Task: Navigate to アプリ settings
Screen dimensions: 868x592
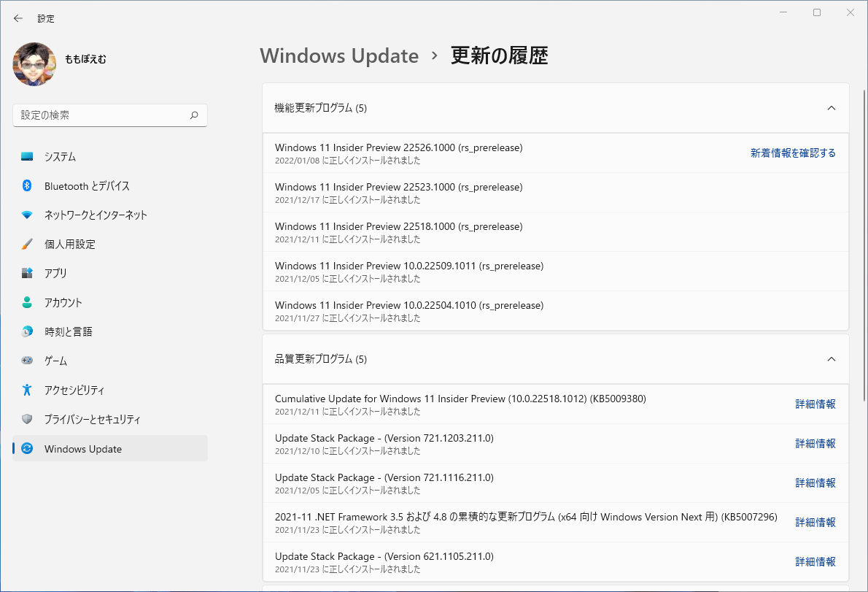Action: click(x=110, y=273)
